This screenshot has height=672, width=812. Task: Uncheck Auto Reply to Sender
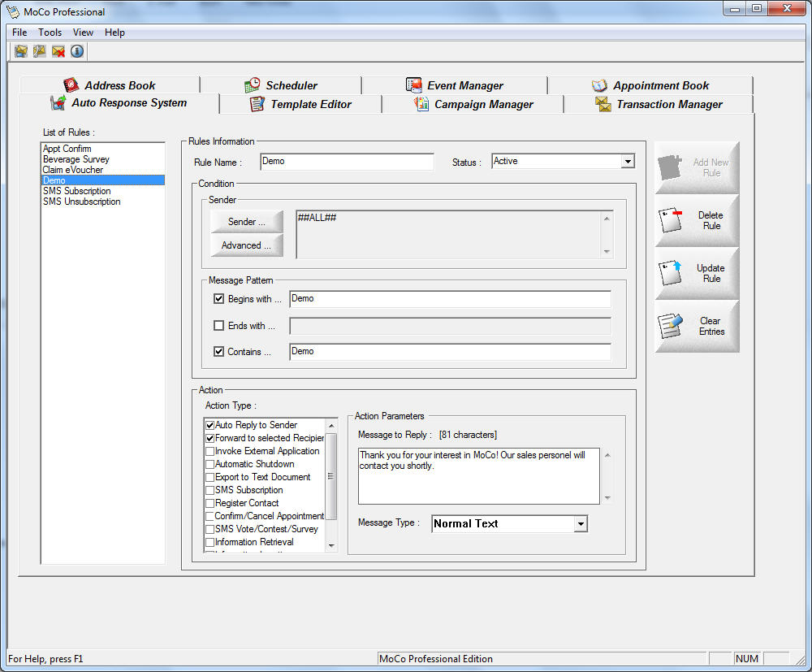pos(209,425)
